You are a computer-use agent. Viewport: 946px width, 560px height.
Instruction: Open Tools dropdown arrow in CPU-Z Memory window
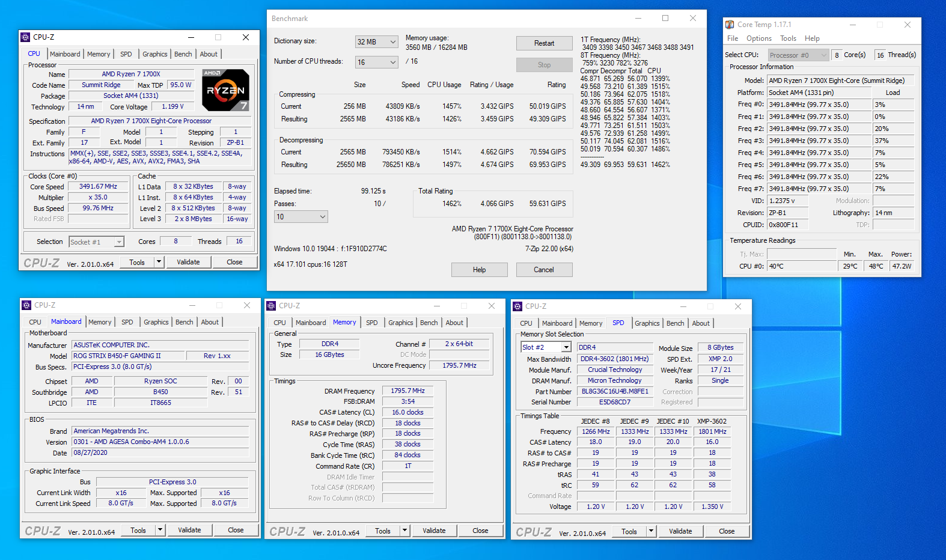pyautogui.click(x=405, y=531)
